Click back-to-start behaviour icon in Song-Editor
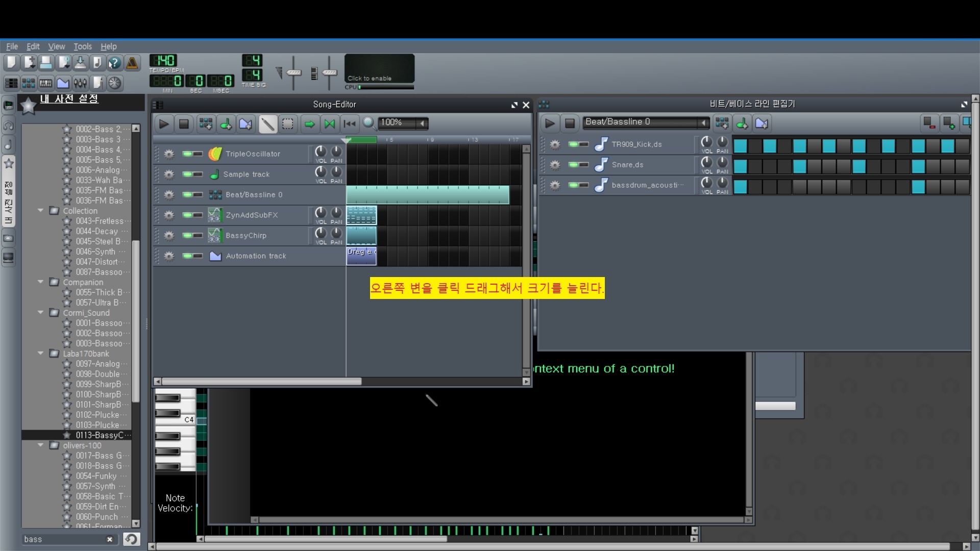 [350, 123]
